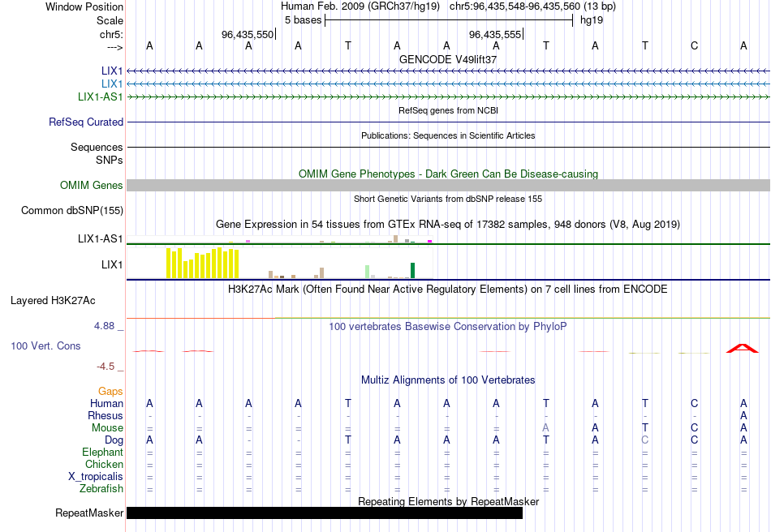Open Publications: Sequences in Scientific Articles title
771x532 pixels.
[448, 135]
